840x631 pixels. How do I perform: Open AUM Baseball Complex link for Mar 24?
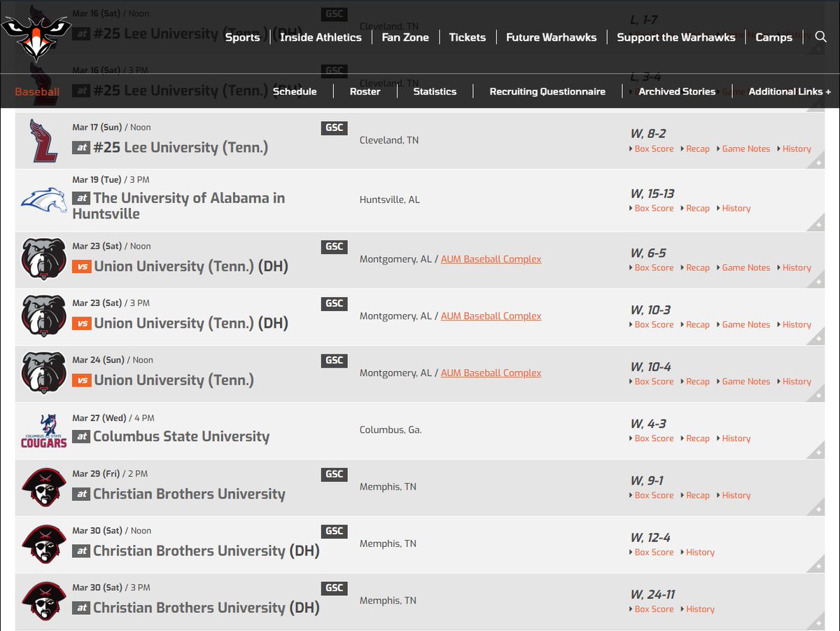tap(491, 373)
